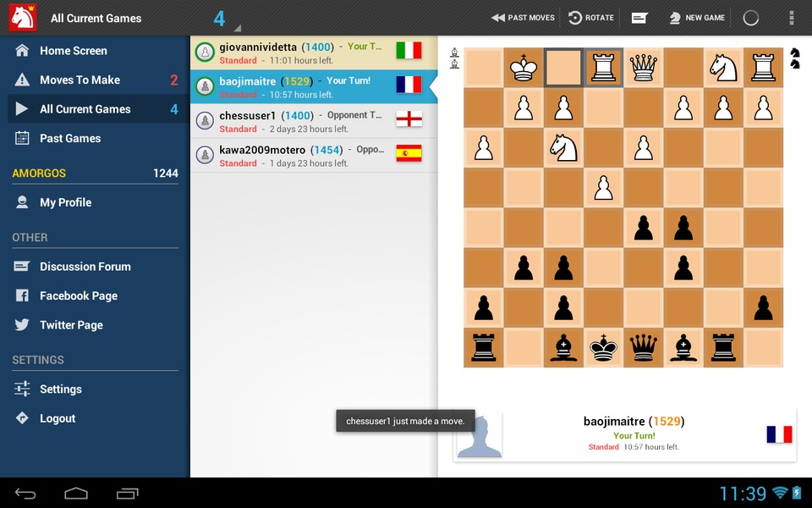Click the Past Games calendar icon

point(22,138)
